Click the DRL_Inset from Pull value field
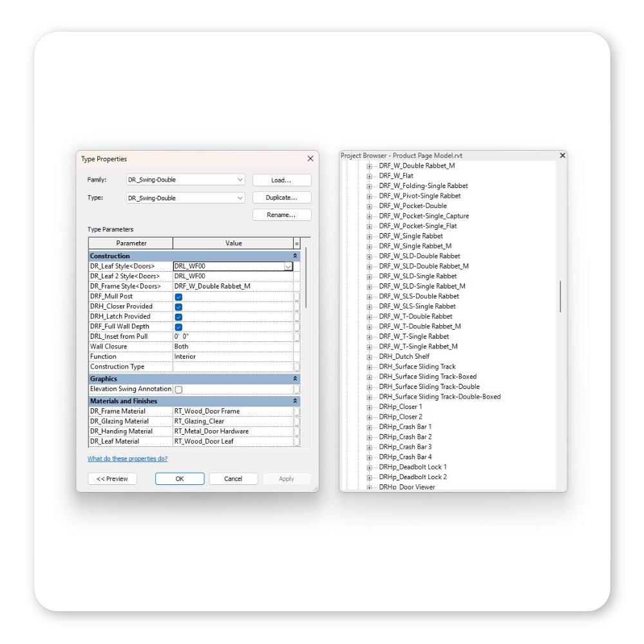The width and height of the screenshot is (644, 644). click(233, 336)
